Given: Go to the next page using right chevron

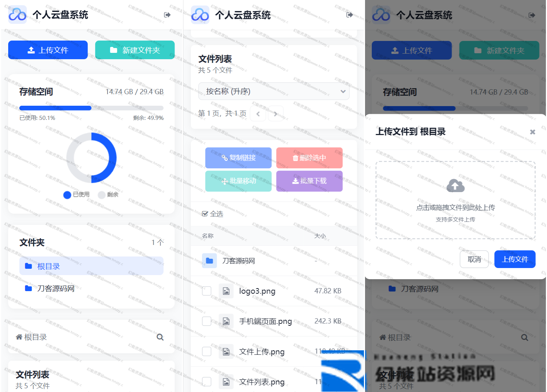Looking at the screenshot, I should pos(275,114).
